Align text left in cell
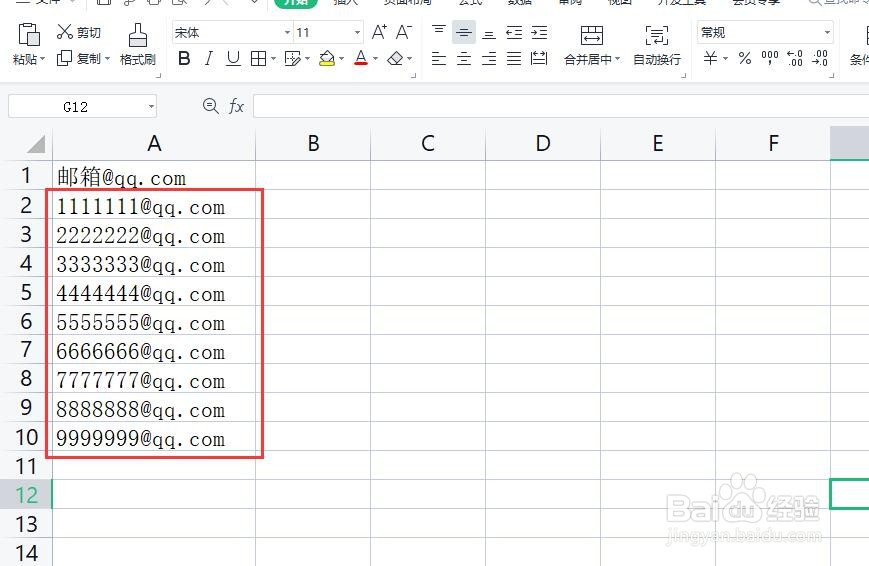Viewport: 869px width, 566px height. tap(438, 58)
